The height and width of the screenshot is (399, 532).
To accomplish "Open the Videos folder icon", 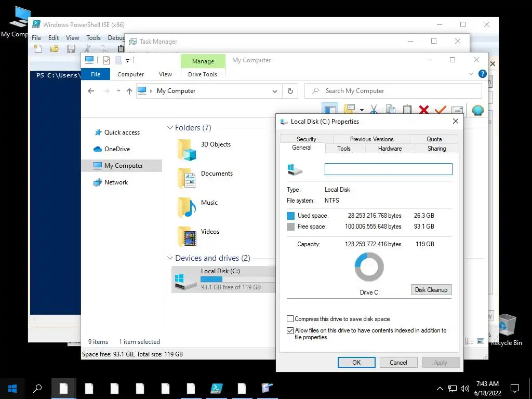I will [x=187, y=236].
